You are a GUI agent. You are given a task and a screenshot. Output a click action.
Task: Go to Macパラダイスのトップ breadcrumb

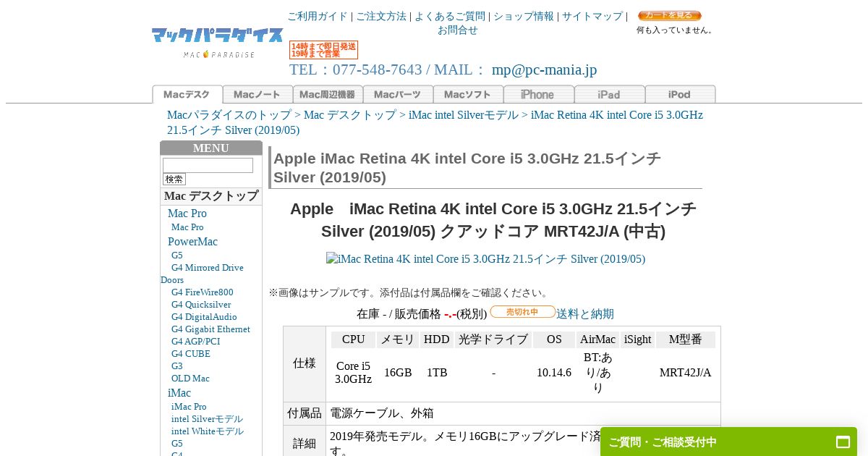[x=229, y=114]
